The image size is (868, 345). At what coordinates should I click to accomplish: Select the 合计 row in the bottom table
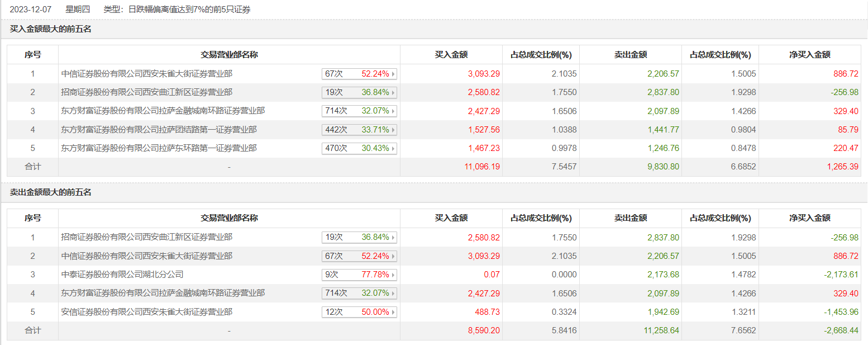pos(32,330)
